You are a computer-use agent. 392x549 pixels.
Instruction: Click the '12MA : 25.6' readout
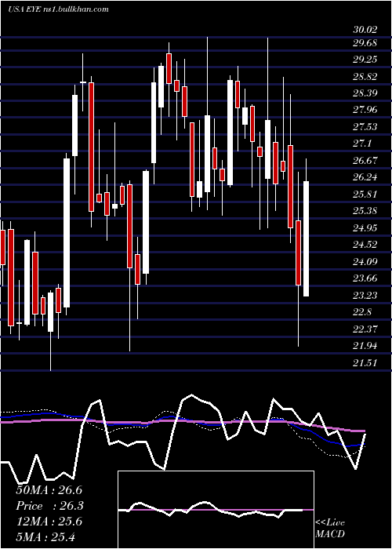[x=49, y=522]
